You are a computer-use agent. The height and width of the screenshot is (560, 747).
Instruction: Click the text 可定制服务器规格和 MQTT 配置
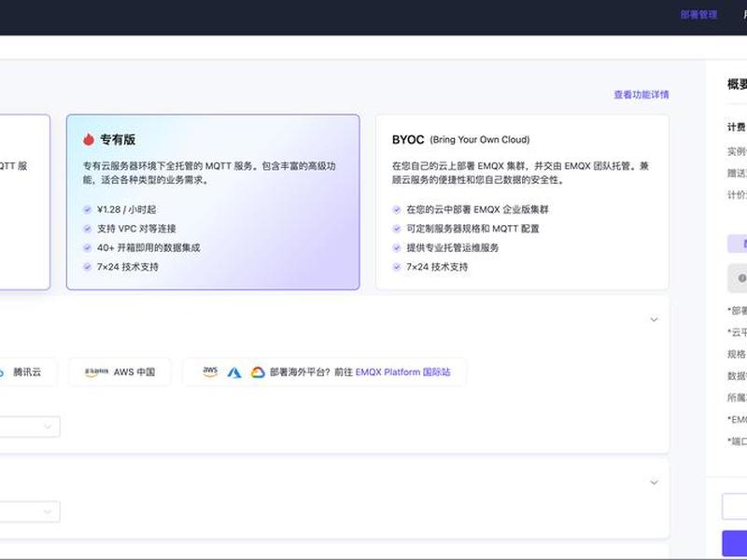[x=472, y=229]
